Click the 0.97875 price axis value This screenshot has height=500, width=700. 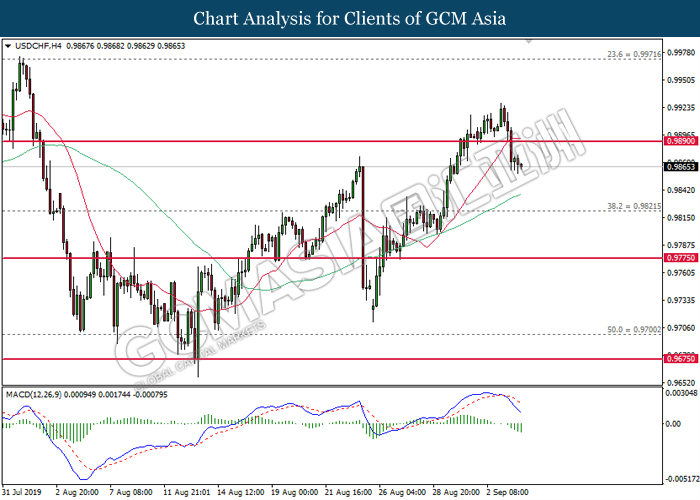click(x=681, y=245)
